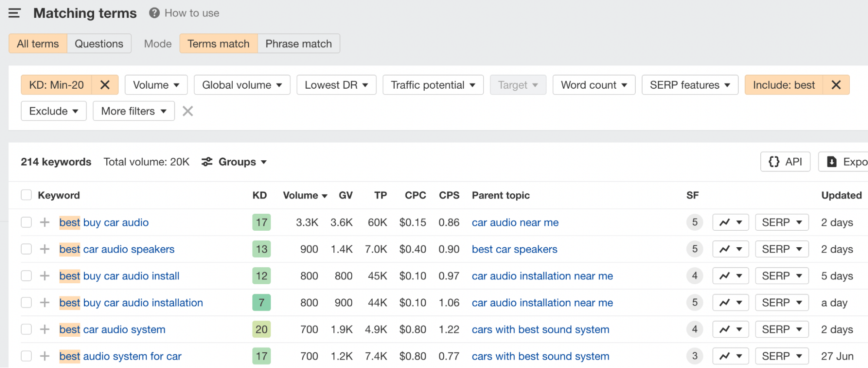Open the Global volume filter dropdown
The width and height of the screenshot is (868, 368).
(x=242, y=85)
